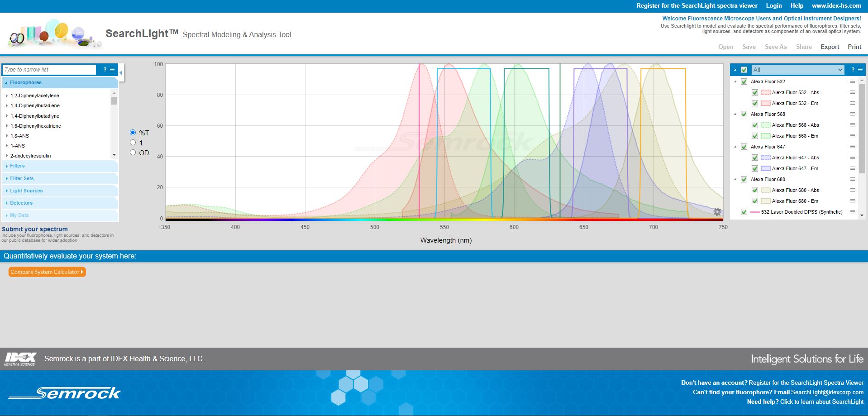
Task: Click the Submit your spectrum link
Action: (35, 229)
